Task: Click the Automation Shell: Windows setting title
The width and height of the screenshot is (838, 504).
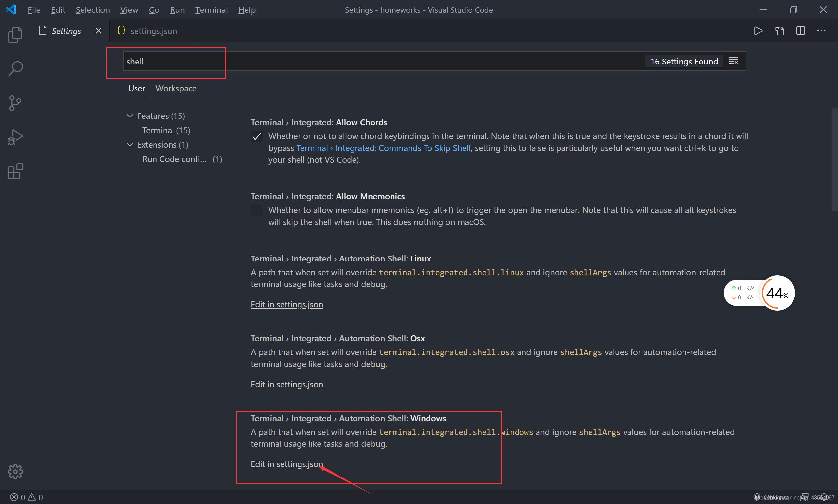Action: pos(348,418)
